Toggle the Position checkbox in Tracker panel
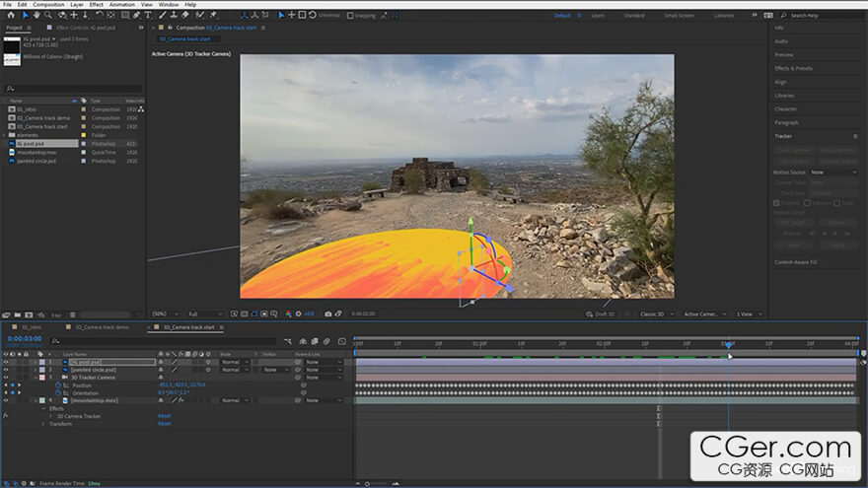Image resolution: width=868 pixels, height=488 pixels. (776, 203)
